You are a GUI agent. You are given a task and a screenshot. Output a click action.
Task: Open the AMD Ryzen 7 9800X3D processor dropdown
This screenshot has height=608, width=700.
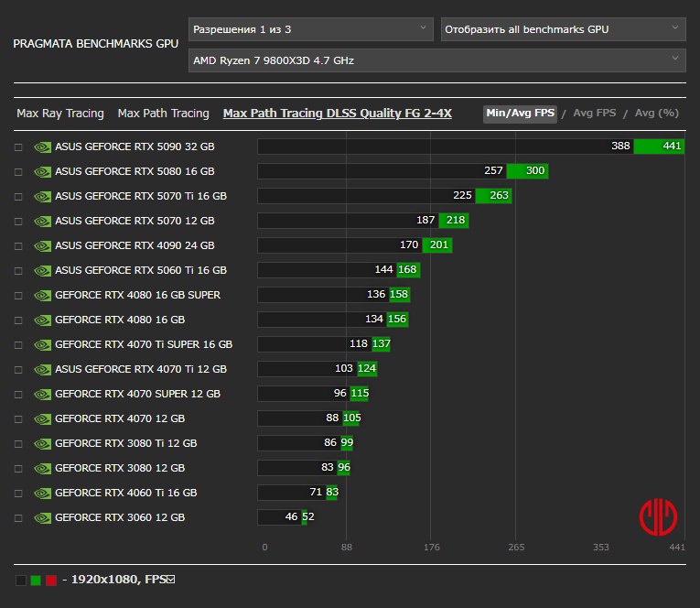[436, 61]
